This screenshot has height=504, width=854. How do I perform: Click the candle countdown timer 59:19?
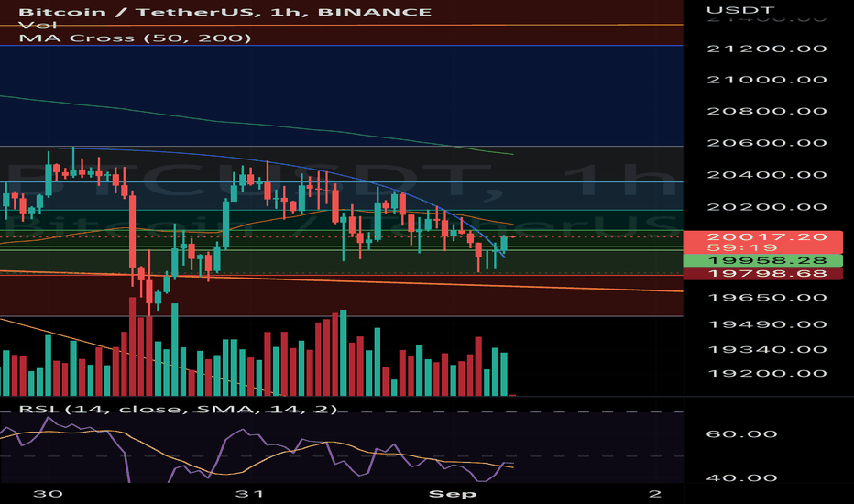[x=742, y=247]
